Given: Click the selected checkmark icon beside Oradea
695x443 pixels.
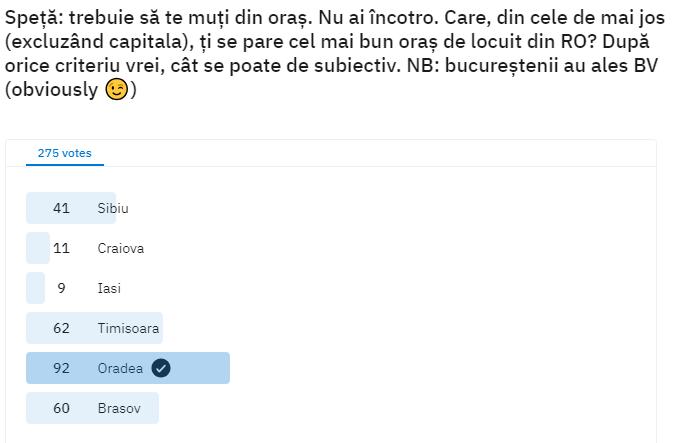Looking at the screenshot, I should pos(161,368).
